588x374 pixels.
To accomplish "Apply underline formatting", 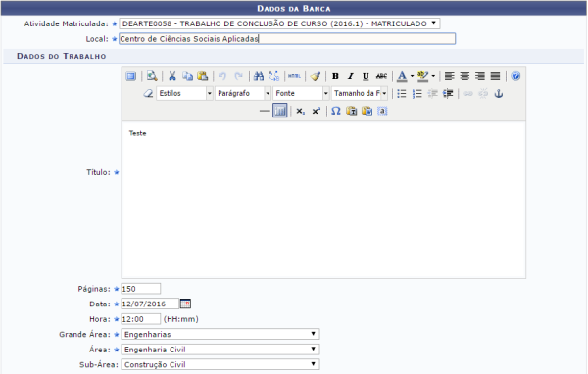I will point(366,76).
